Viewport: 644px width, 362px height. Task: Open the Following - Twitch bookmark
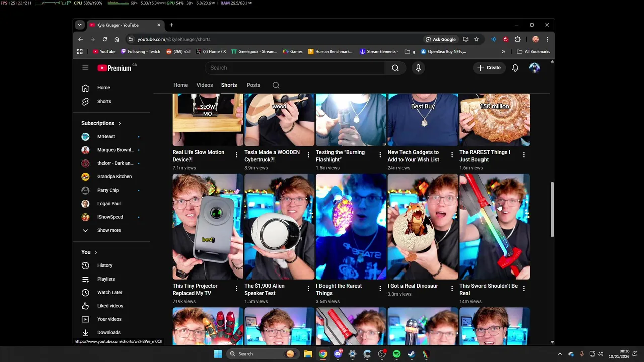tap(141, 51)
